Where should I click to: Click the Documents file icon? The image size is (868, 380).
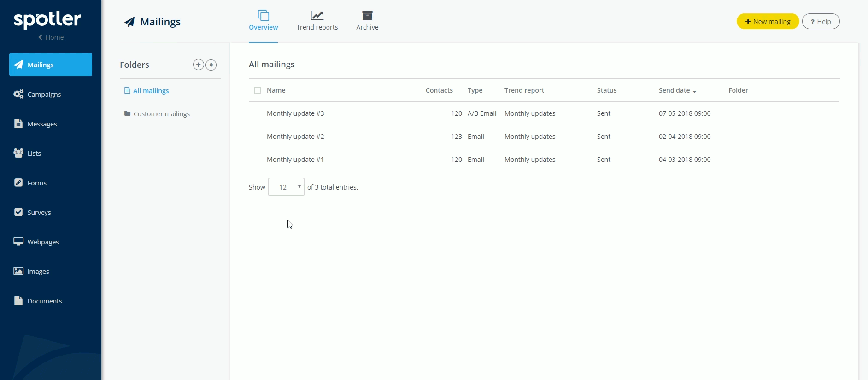(18, 301)
